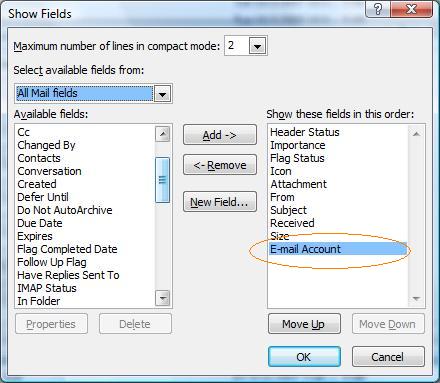This screenshot has height=383, width=440.
Task: Click the Available fields scrollbar thumb
Action: [163, 180]
